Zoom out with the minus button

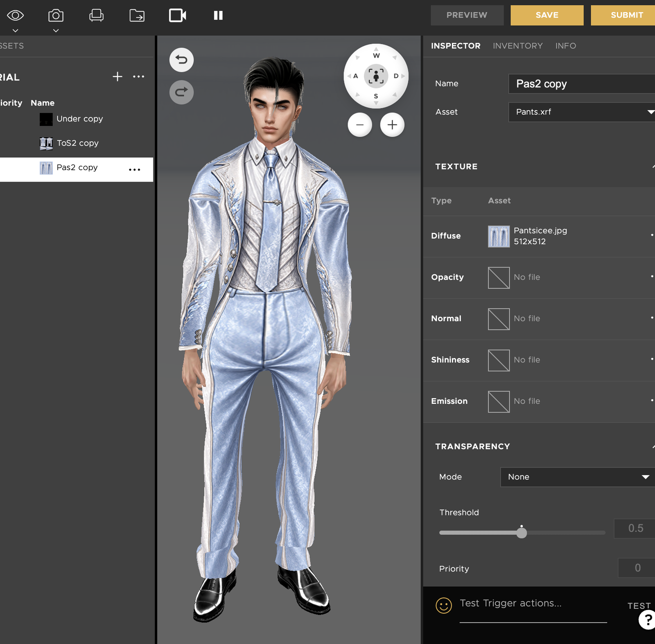(360, 125)
